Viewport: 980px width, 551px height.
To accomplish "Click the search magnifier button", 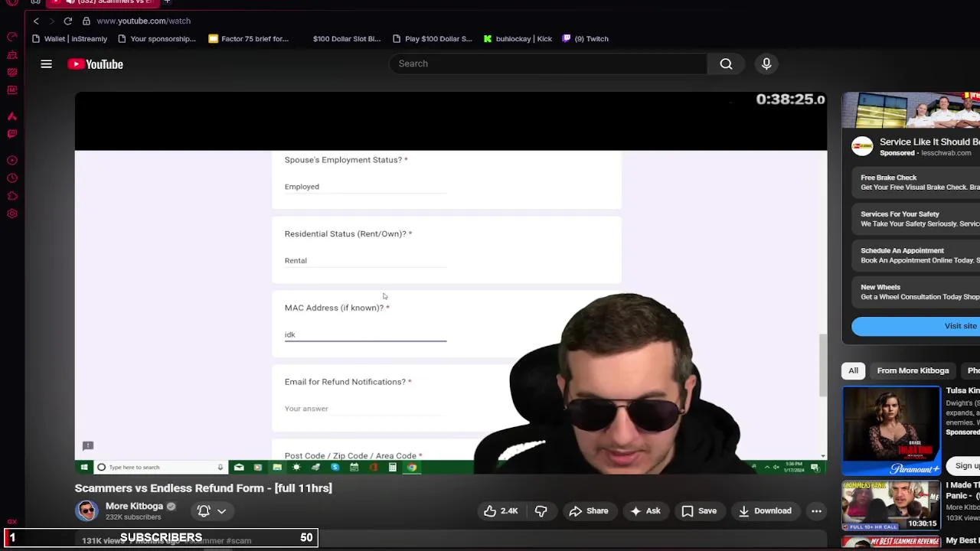I will click(726, 64).
